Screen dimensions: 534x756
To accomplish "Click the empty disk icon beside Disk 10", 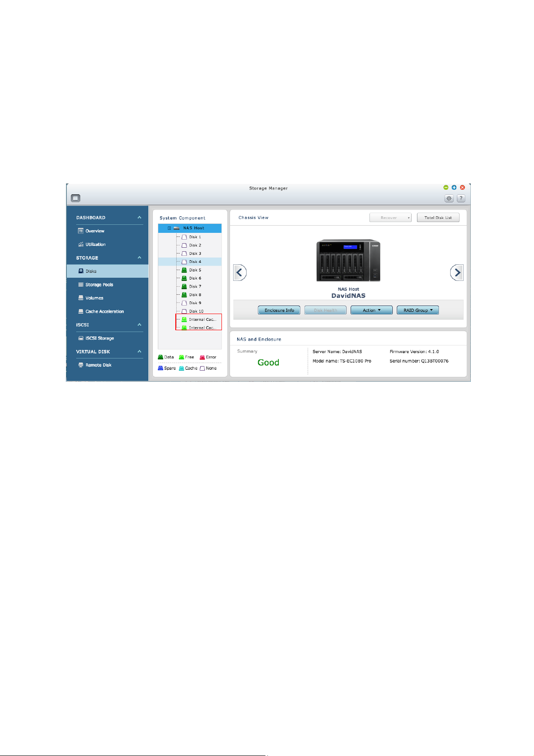I will [184, 311].
